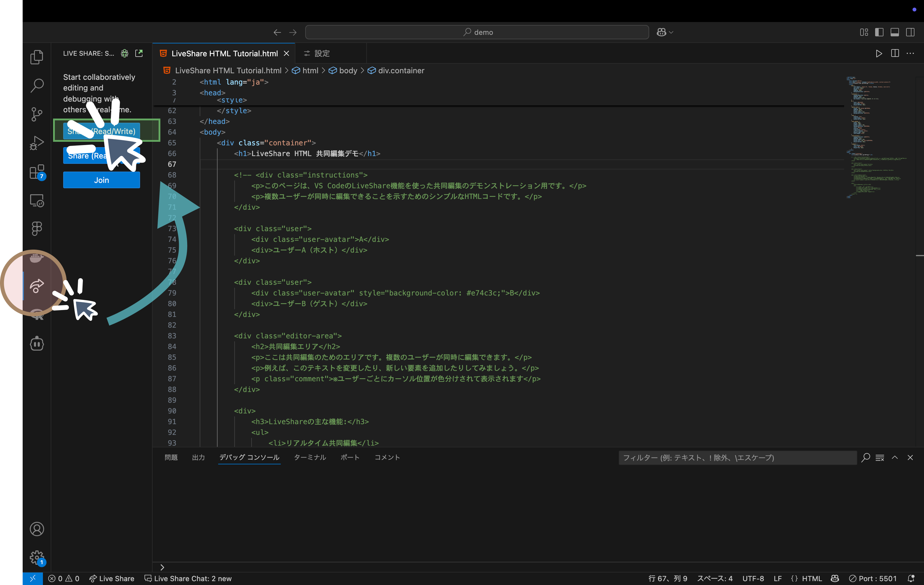This screenshot has width=924, height=585.
Task: Toggle Secondary Side Bar visibility
Action: [910, 32]
